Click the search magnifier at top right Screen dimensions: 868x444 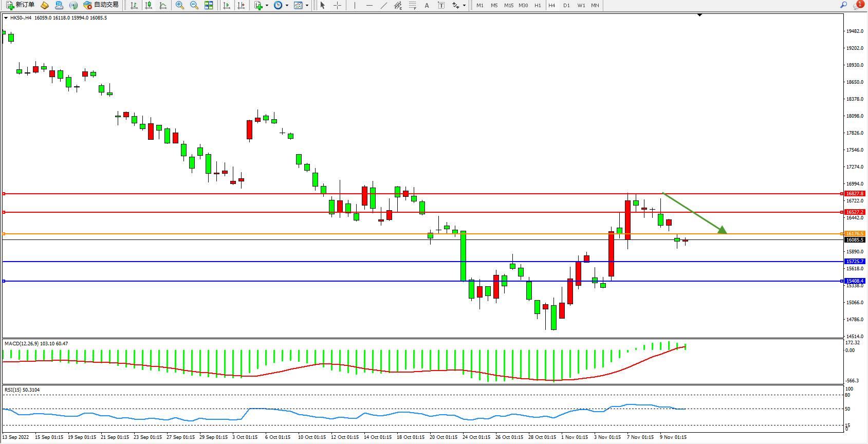tap(843, 5)
